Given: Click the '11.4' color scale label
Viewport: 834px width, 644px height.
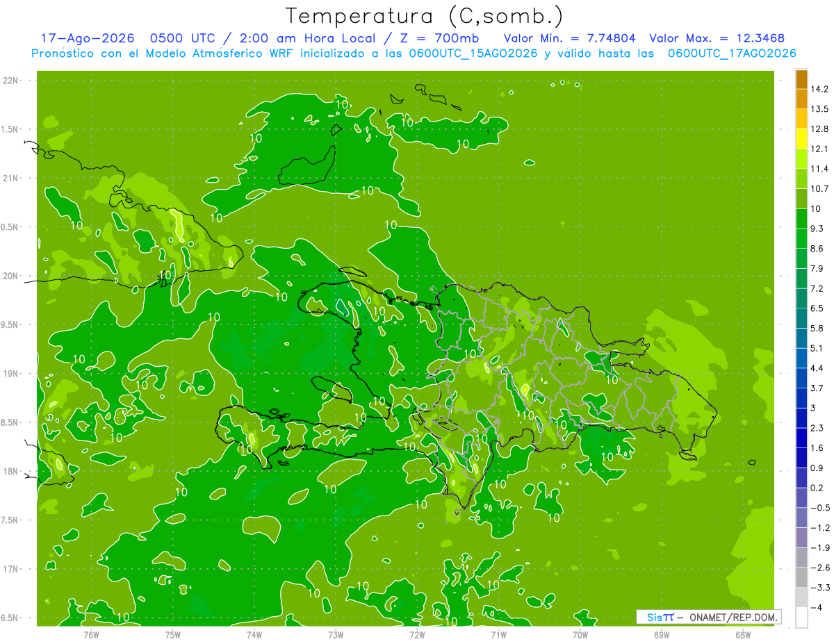Looking at the screenshot, I should click(820, 169).
